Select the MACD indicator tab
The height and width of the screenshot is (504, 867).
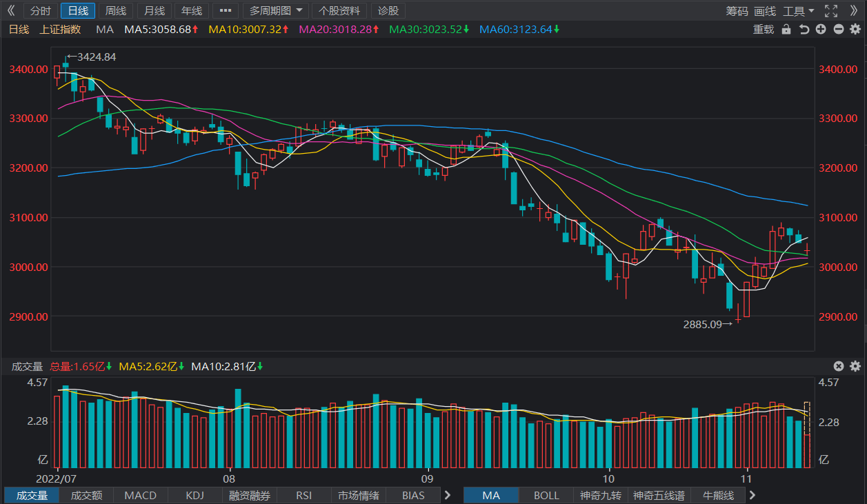coord(141,495)
